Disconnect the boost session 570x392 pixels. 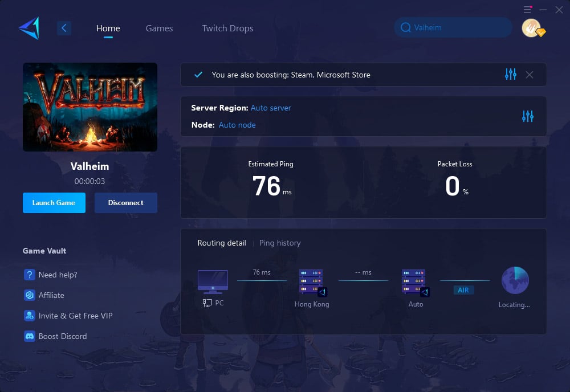tap(126, 203)
